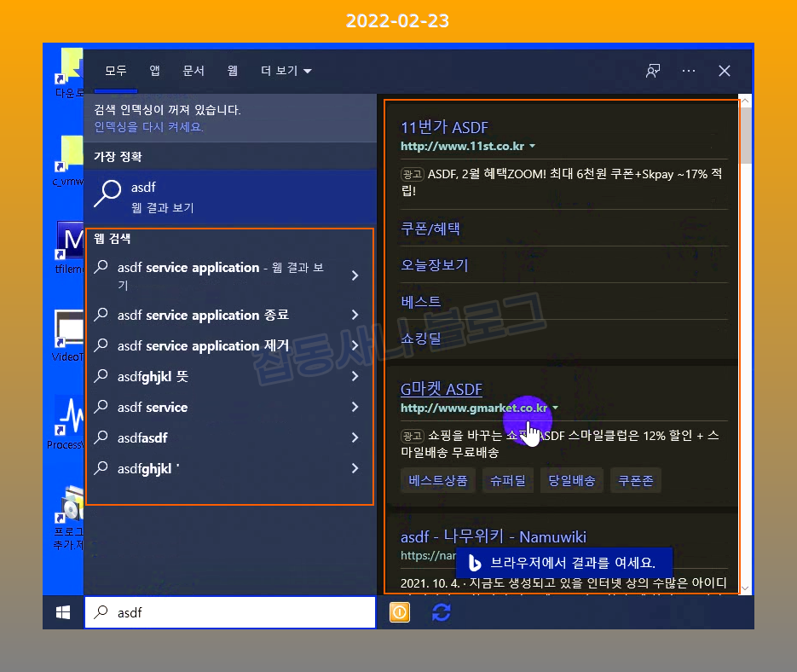
Task: Expand arrow for asdfghjkl ' suggestion
Action: tap(355, 468)
